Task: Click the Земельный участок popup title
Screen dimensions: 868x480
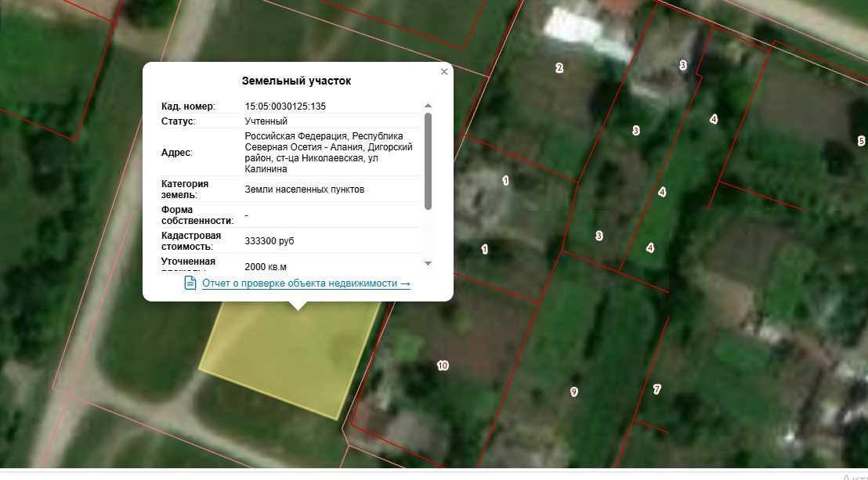Action: tap(296, 81)
